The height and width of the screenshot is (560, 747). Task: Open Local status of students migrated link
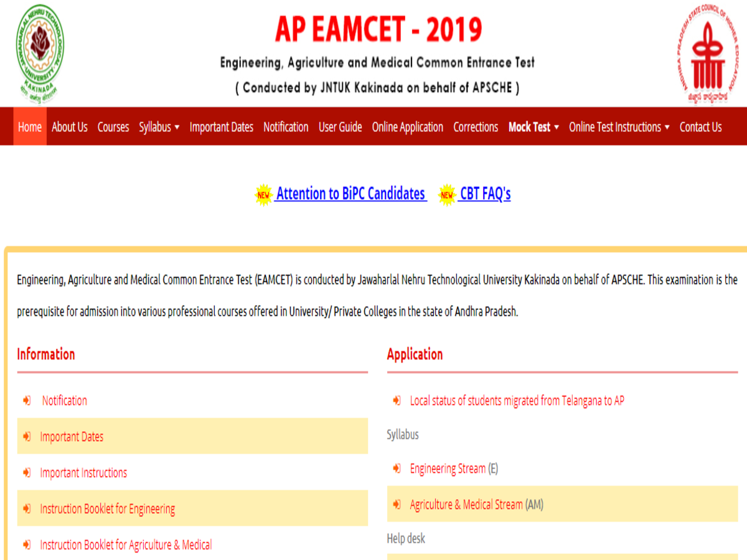[x=517, y=401]
